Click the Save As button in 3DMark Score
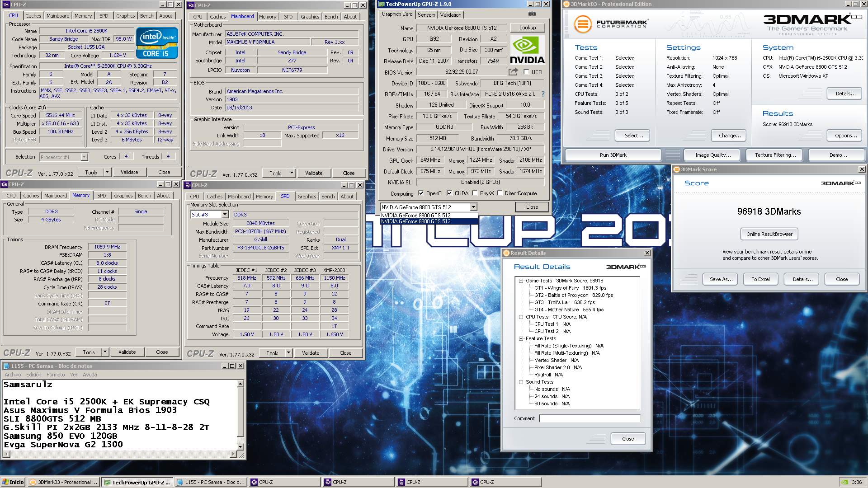Screen dimensions: 868x488 (x=721, y=279)
